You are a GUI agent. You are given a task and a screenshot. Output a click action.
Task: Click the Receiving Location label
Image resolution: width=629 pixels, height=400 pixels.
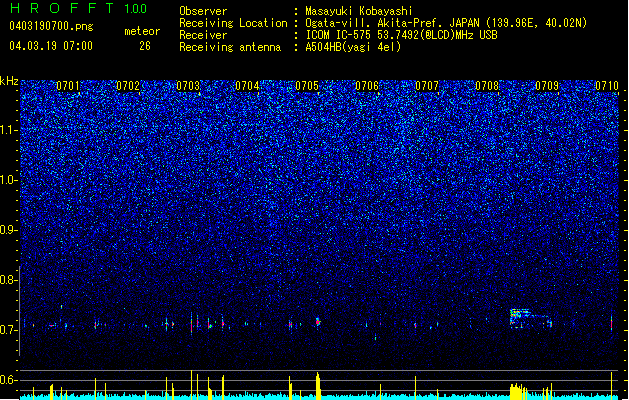[x=233, y=23]
